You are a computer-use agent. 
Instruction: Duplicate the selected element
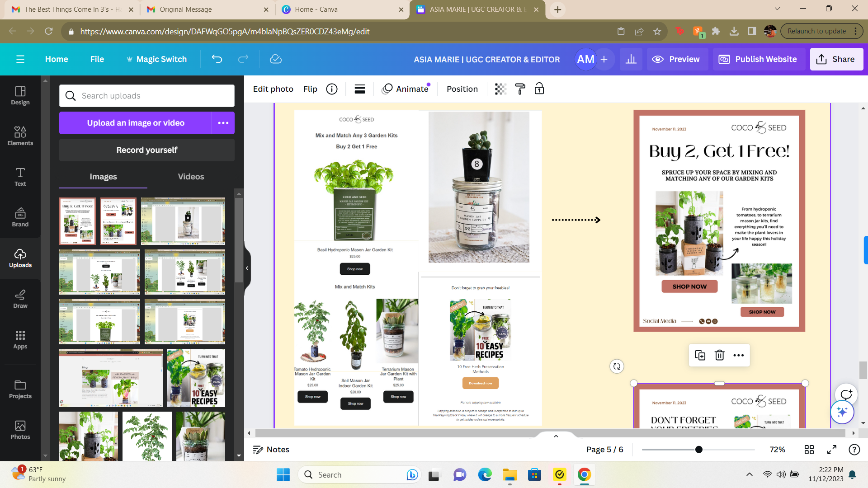coord(700,356)
